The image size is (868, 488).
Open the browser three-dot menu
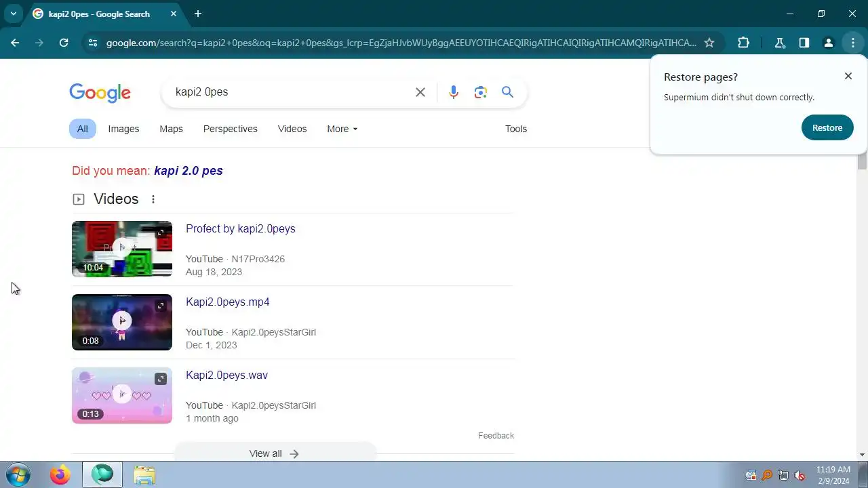point(852,43)
